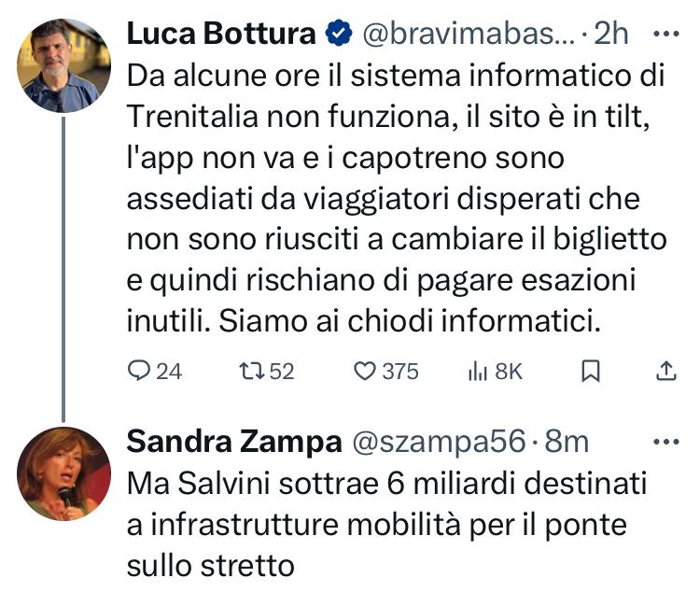Open the @bravimabas... handle link
The width and height of the screenshot is (700, 592).
tap(469, 34)
